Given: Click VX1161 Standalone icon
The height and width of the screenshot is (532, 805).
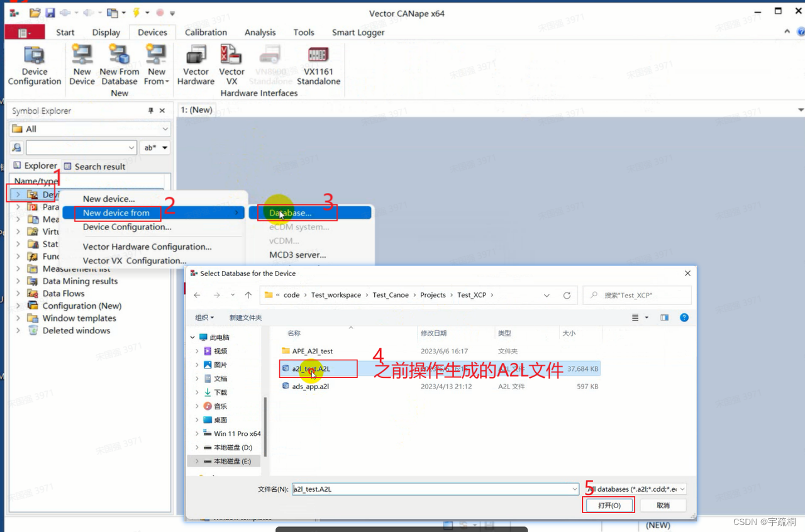Looking at the screenshot, I should pos(318,65).
